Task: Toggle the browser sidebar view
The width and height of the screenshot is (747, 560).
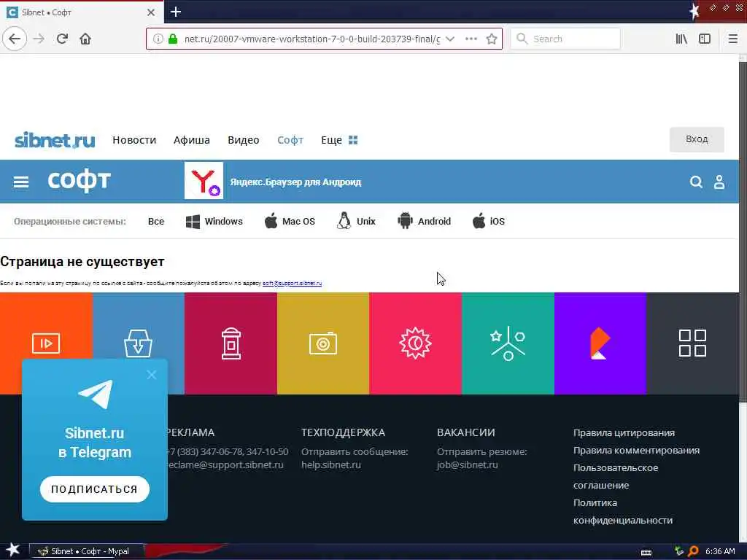Action: [705, 39]
